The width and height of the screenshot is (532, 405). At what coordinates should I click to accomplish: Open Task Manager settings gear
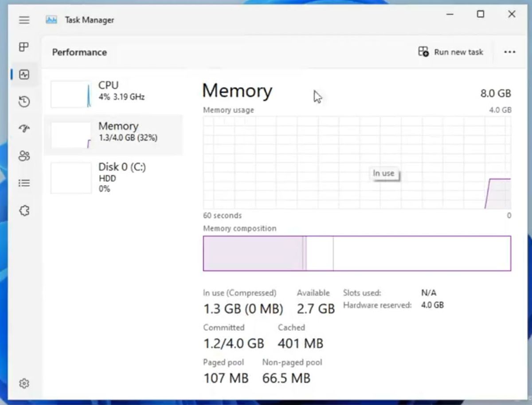[x=24, y=383]
